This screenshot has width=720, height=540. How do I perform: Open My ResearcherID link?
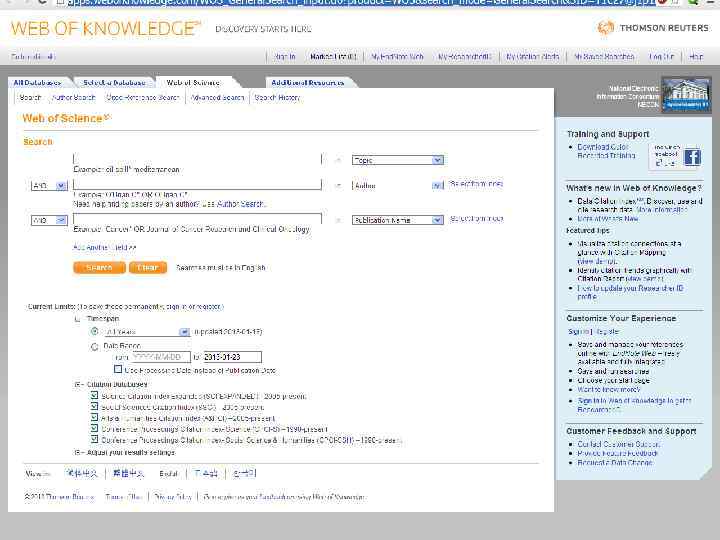click(x=465, y=56)
